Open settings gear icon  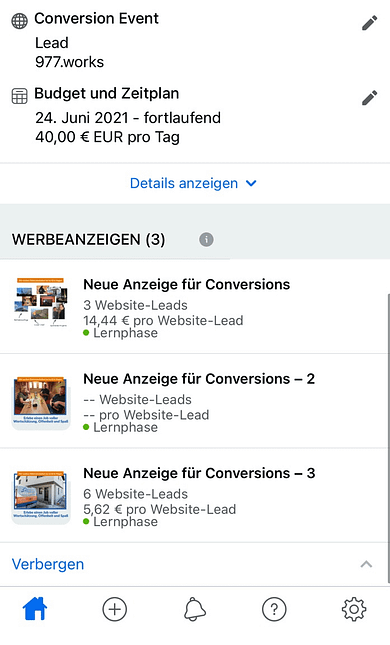[354, 609]
